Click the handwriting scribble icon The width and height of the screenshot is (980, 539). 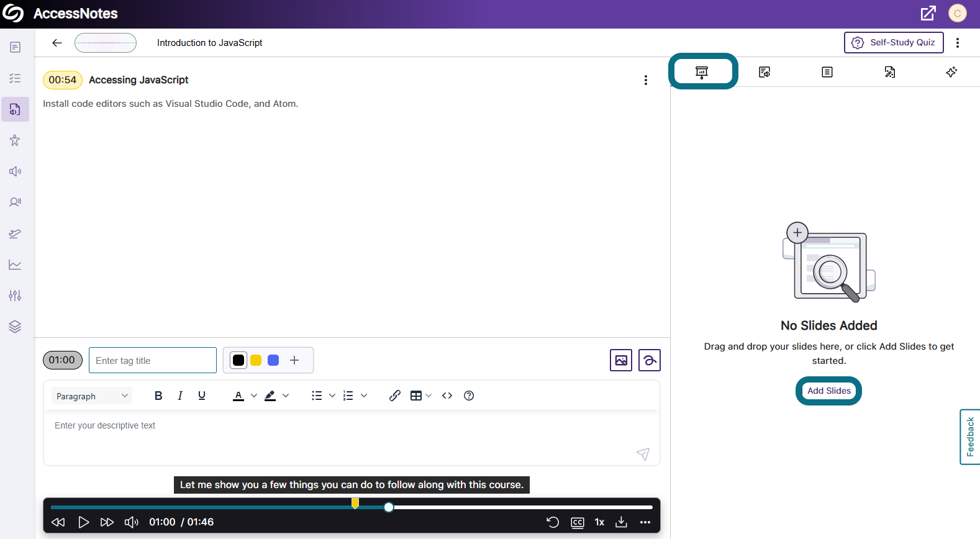click(649, 360)
